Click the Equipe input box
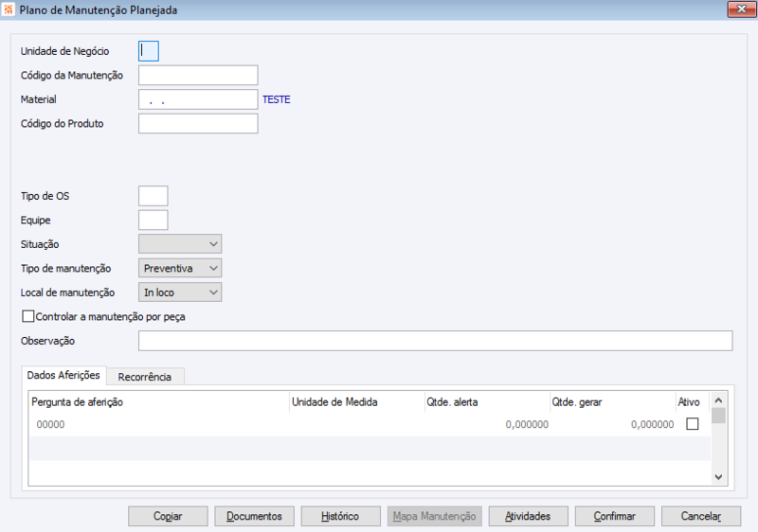The image size is (758, 532). (153, 221)
